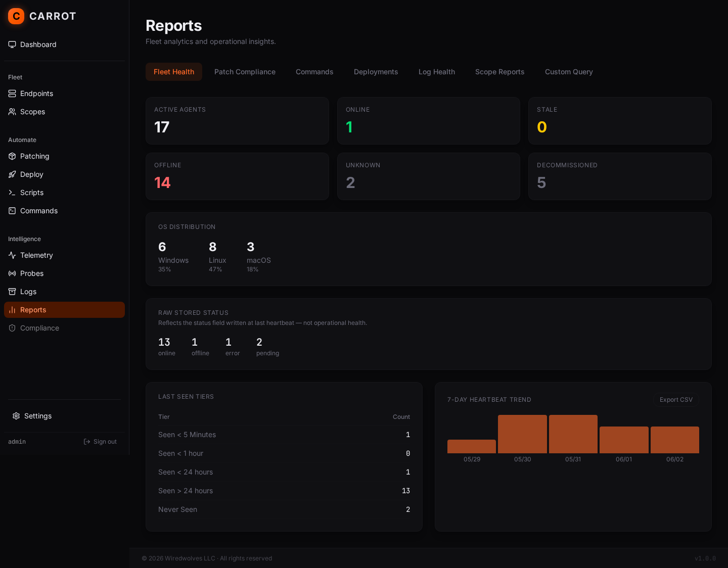The width and height of the screenshot is (728, 568).
Task: Open Commands in the sidebar
Action: 64,211
